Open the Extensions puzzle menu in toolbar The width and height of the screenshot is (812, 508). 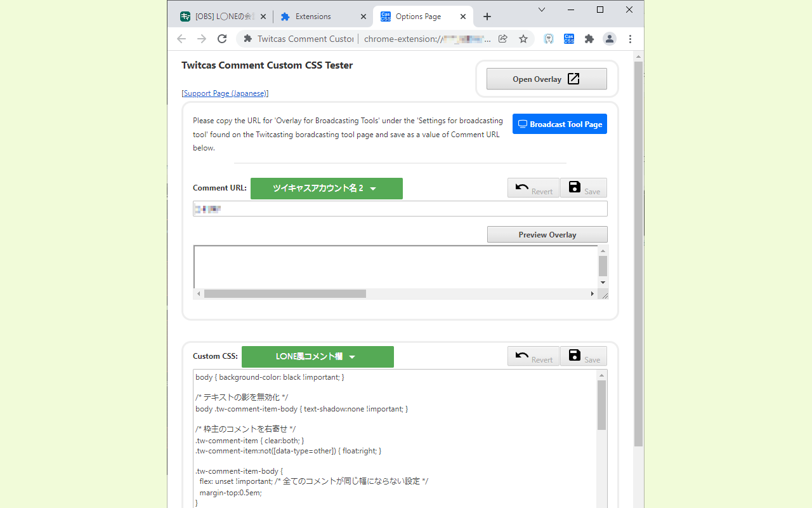pyautogui.click(x=589, y=39)
